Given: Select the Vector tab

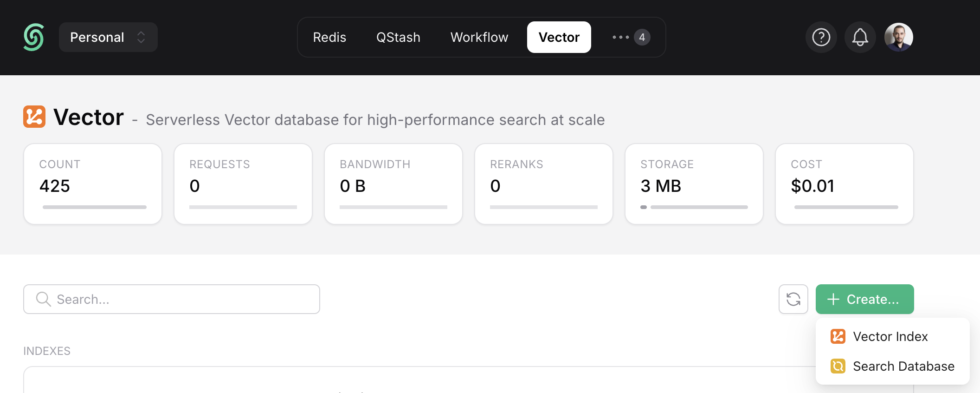Looking at the screenshot, I should (559, 37).
